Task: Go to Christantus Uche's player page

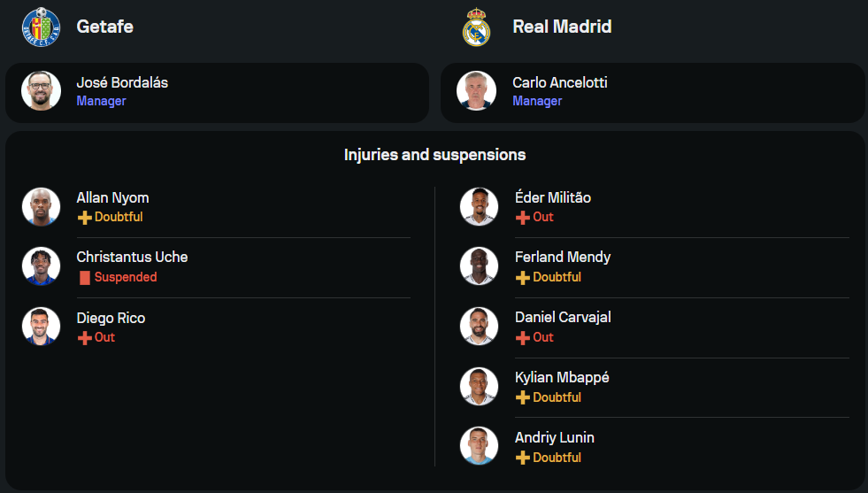Action: coord(132,258)
